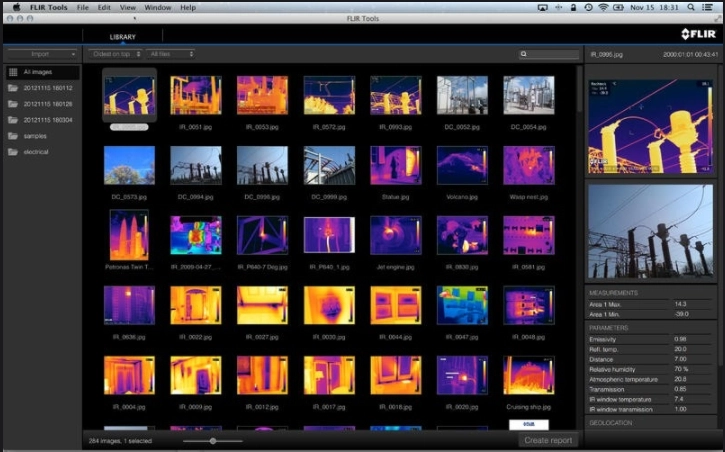The width and height of the screenshot is (725, 452).
Task: Open the electrical folder icon
Action: (13, 152)
